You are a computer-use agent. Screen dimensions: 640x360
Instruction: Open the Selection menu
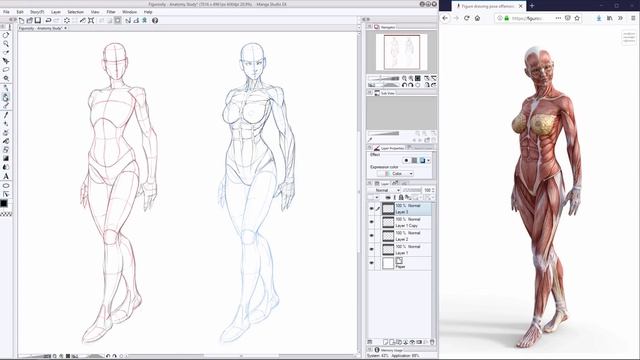(x=76, y=12)
